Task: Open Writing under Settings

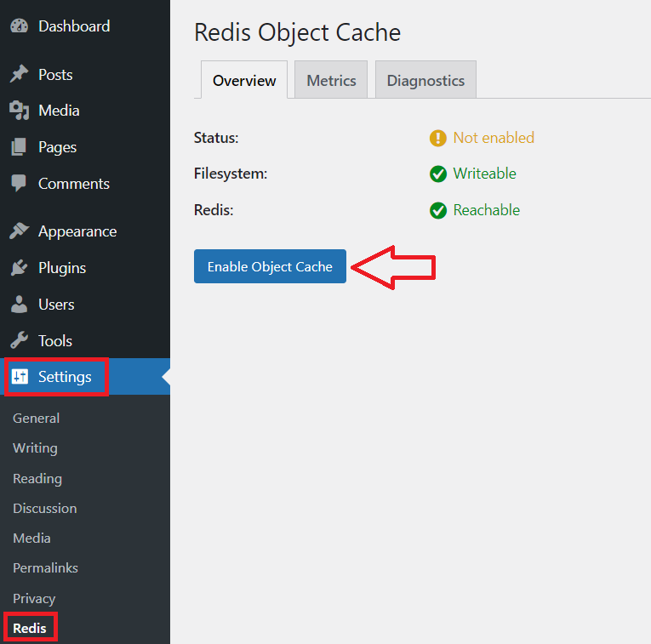Action: [x=35, y=448]
